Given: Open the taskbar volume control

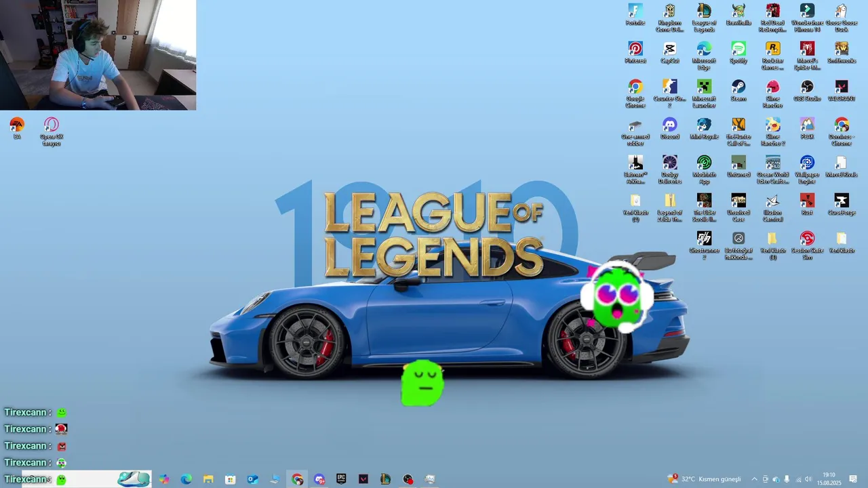Looking at the screenshot, I should click(x=808, y=479).
